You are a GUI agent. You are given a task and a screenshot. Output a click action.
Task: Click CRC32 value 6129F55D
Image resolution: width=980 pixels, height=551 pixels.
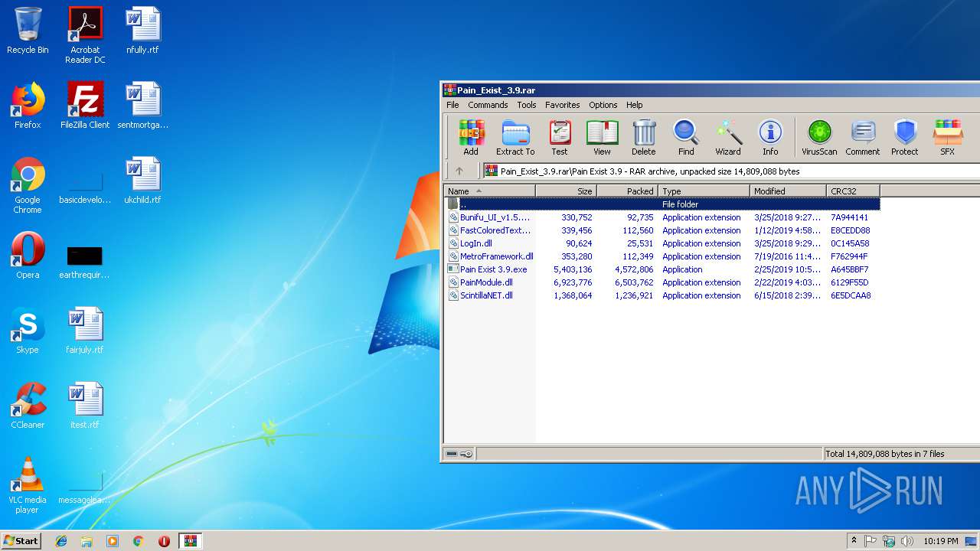click(x=850, y=282)
